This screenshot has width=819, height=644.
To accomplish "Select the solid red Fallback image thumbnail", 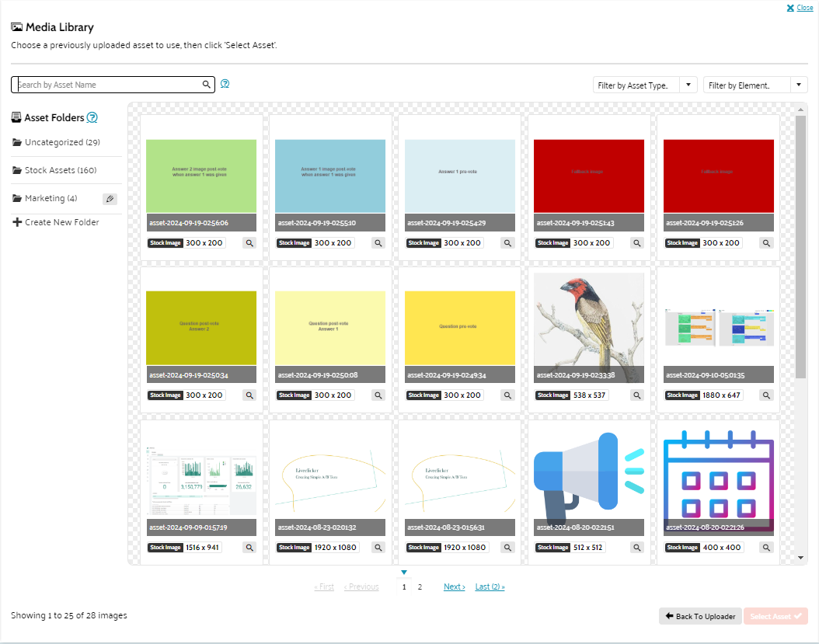I will (588, 176).
